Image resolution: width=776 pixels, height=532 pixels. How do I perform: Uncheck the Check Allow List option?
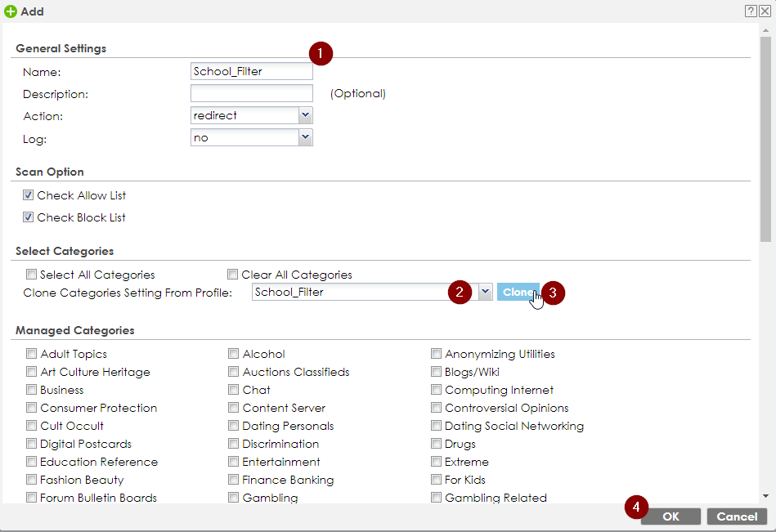point(29,195)
